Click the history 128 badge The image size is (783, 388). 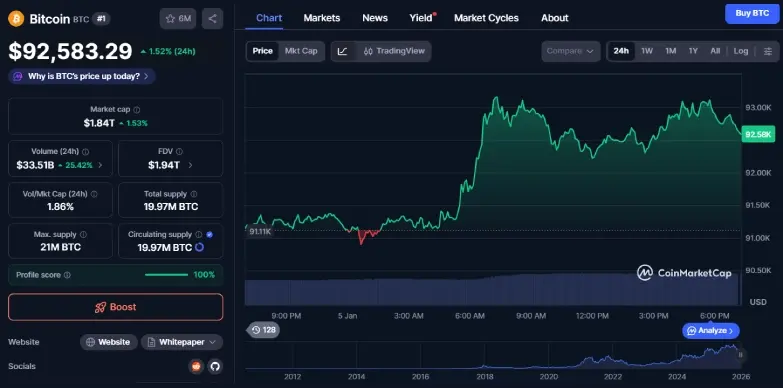coord(264,330)
